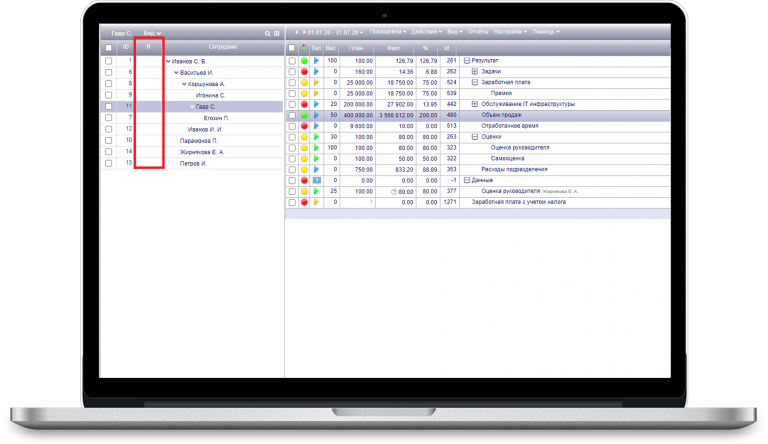Image resolution: width=768 pixels, height=444 pixels.
Task: Click the План column header
Action: 356,48
